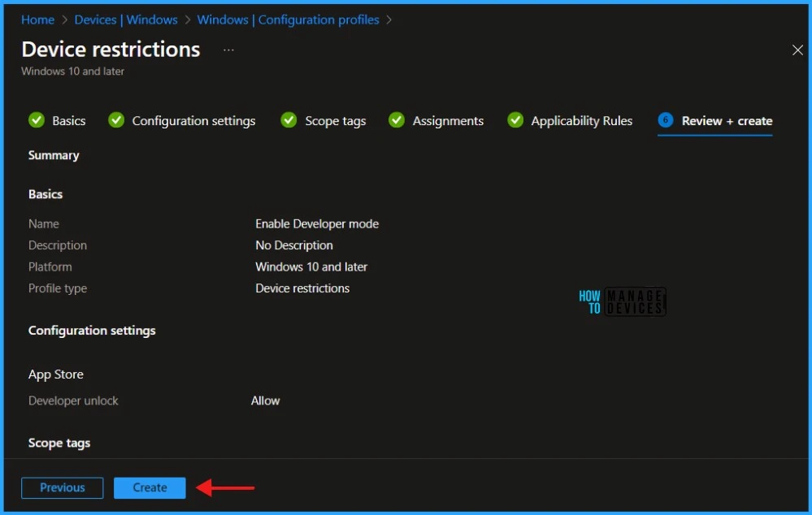Open the Devices | Windows breadcrumb
This screenshot has width=812, height=515.
126,19
